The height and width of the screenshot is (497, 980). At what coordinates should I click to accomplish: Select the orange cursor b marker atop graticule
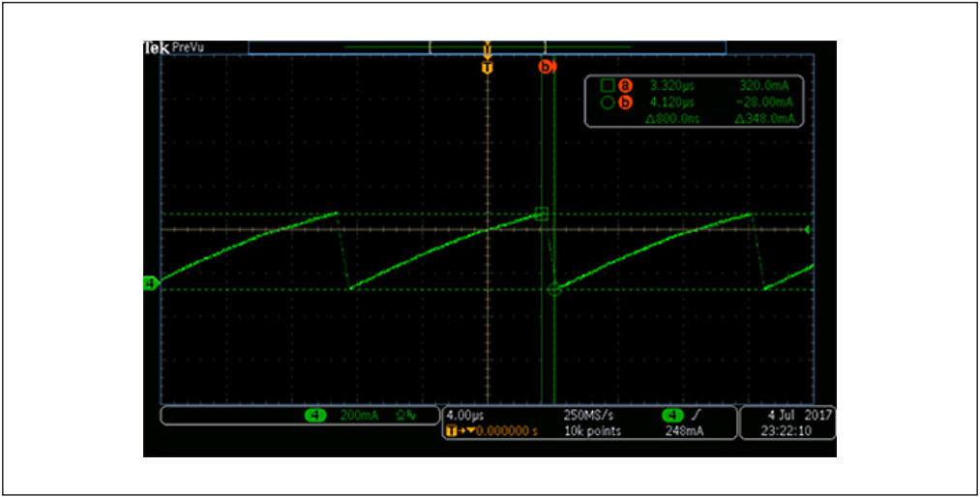pyautogui.click(x=546, y=66)
